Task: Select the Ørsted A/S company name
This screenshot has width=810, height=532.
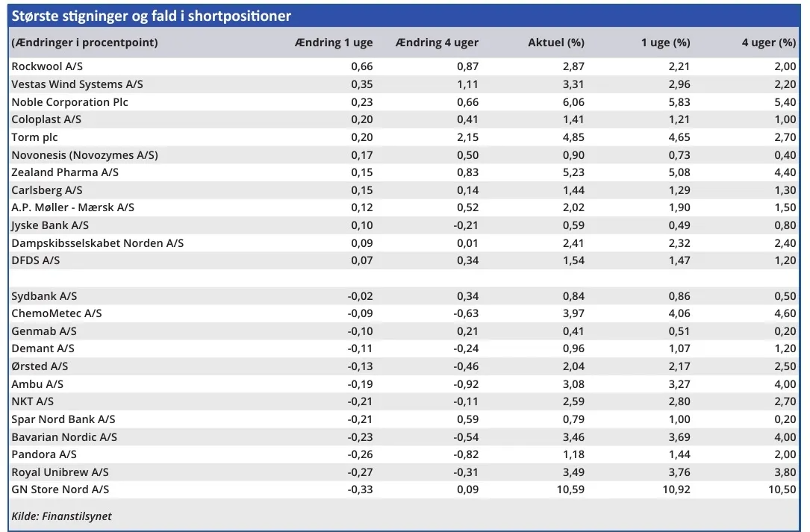Action: 40,366
